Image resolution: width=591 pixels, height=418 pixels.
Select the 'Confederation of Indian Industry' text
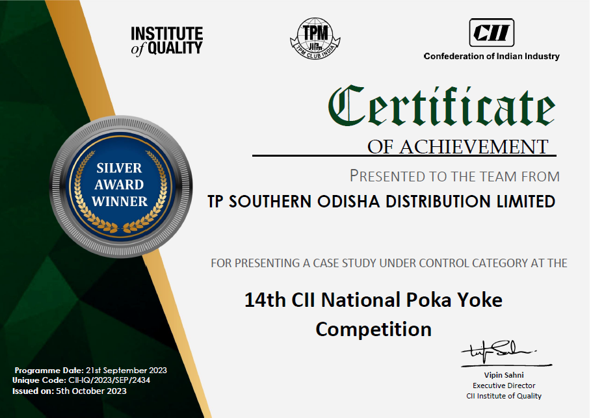[x=491, y=56]
